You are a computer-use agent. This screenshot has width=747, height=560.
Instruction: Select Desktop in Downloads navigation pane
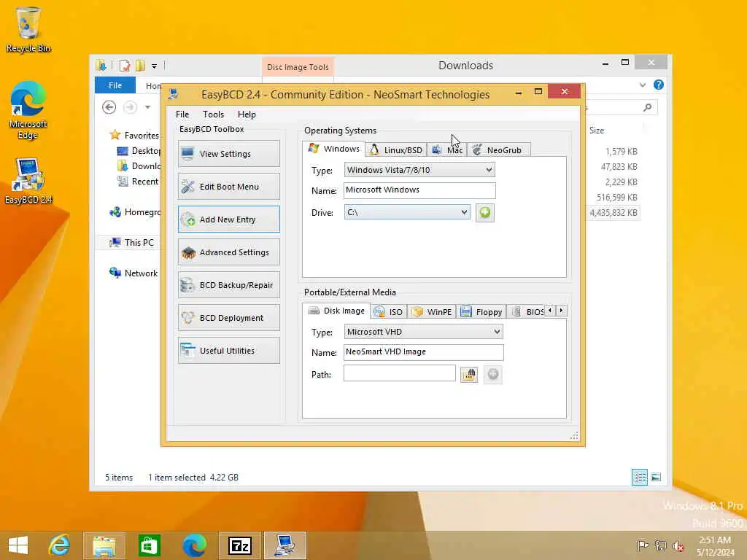click(139, 151)
